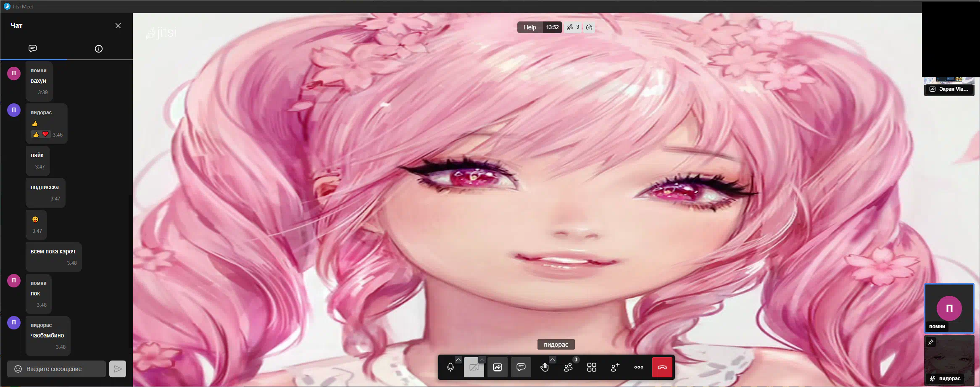The height and width of the screenshot is (387, 980).
Task: Open reactions menu arrow beside raise hand
Action: coord(553,360)
